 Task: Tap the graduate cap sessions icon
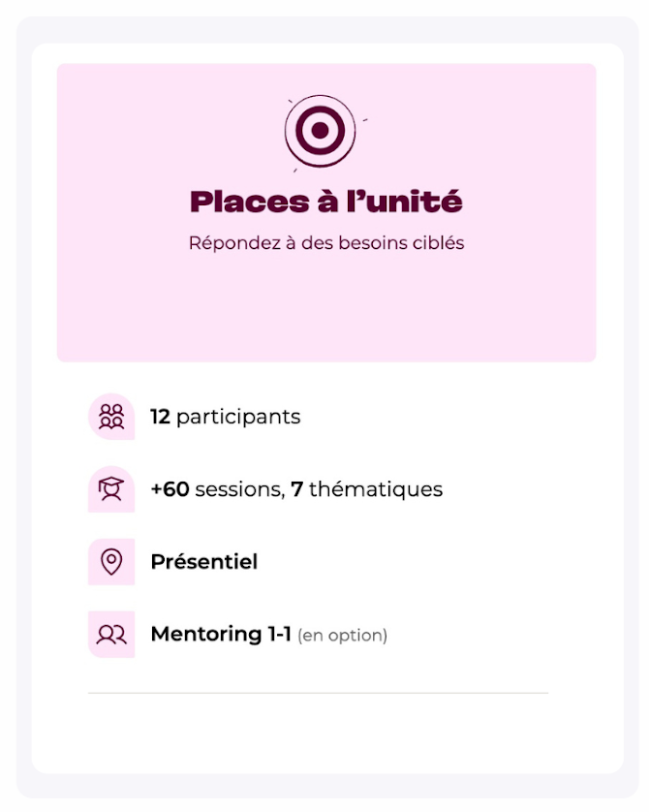(x=111, y=489)
